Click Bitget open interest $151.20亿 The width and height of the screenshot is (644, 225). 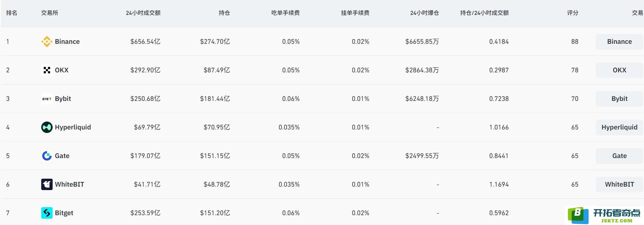pyautogui.click(x=215, y=213)
